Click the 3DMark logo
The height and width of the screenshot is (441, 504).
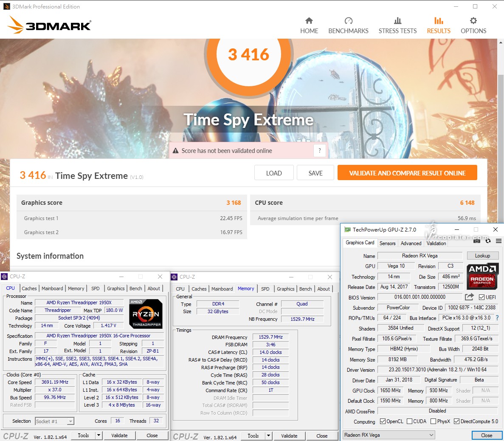click(50, 25)
